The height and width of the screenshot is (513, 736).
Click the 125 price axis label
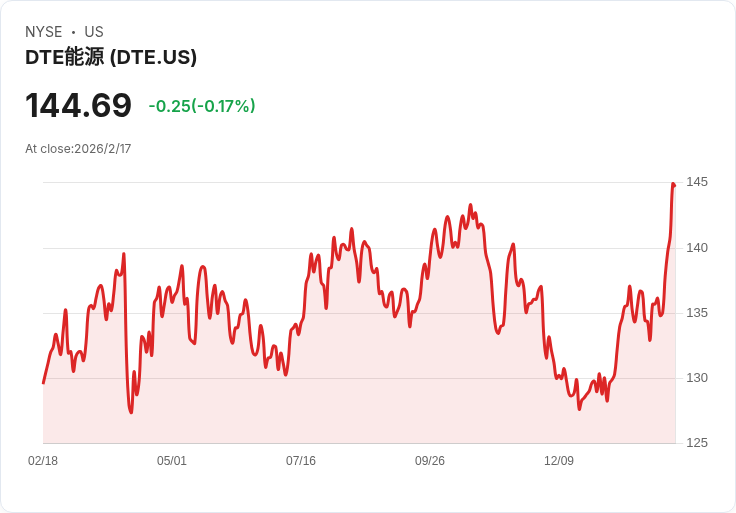tap(697, 443)
